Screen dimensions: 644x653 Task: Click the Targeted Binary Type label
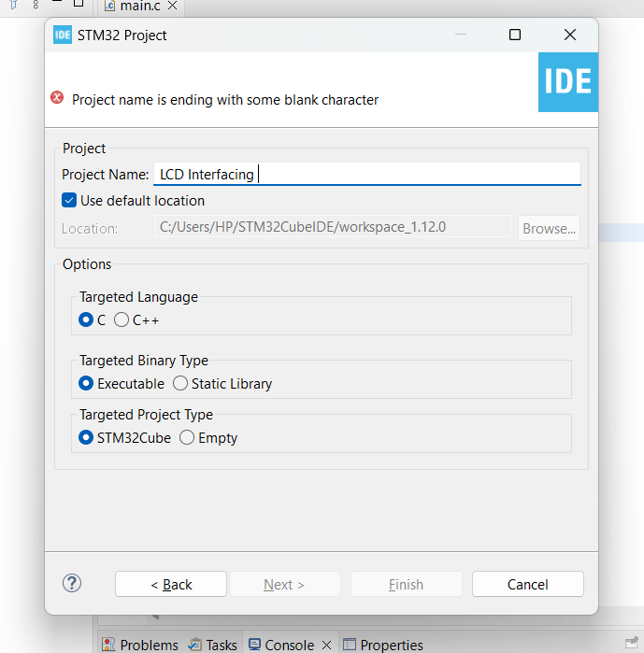pos(144,361)
